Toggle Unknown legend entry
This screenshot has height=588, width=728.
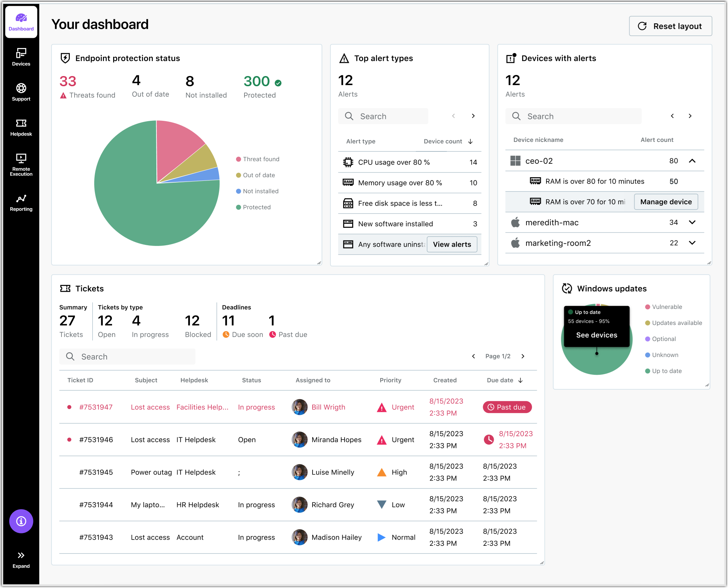point(661,355)
